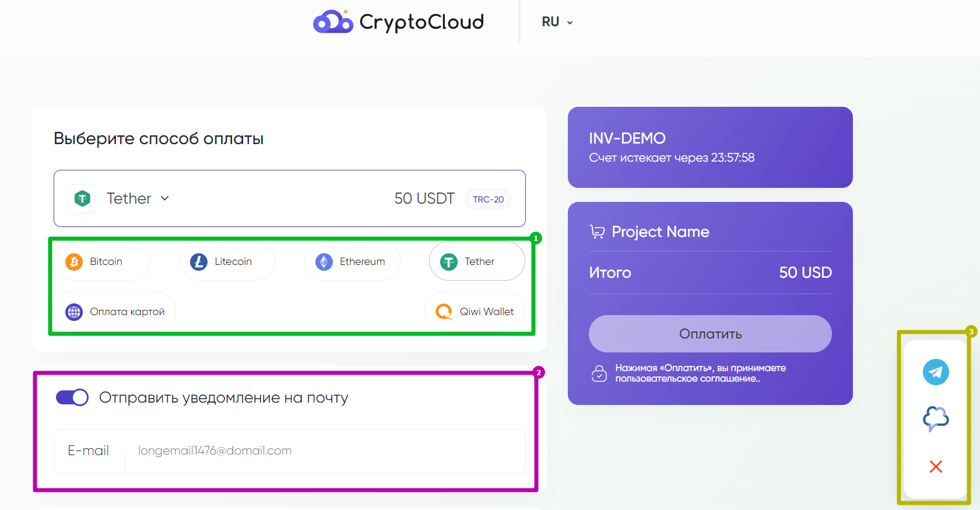The width and height of the screenshot is (980, 510).
Task: Click the CryptoCloud logo icon
Action: 333,22
